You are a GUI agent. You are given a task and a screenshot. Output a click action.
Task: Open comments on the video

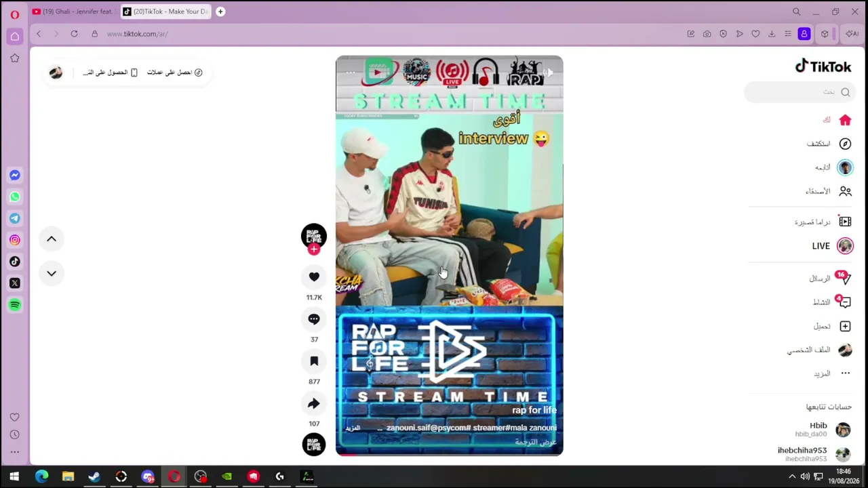tap(314, 319)
